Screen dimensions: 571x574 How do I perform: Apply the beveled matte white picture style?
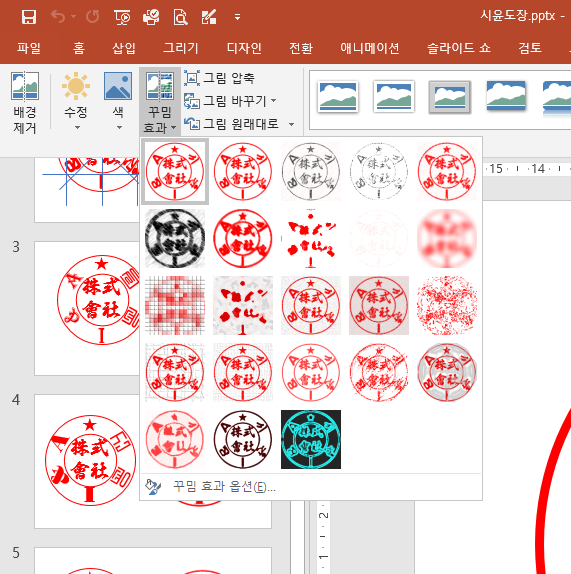pos(394,97)
